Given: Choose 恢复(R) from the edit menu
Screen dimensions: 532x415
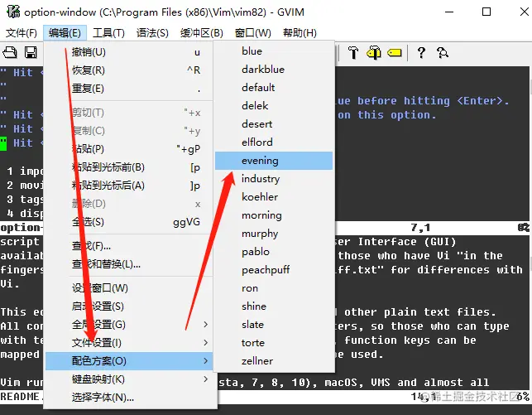Looking at the screenshot, I should (129, 70).
